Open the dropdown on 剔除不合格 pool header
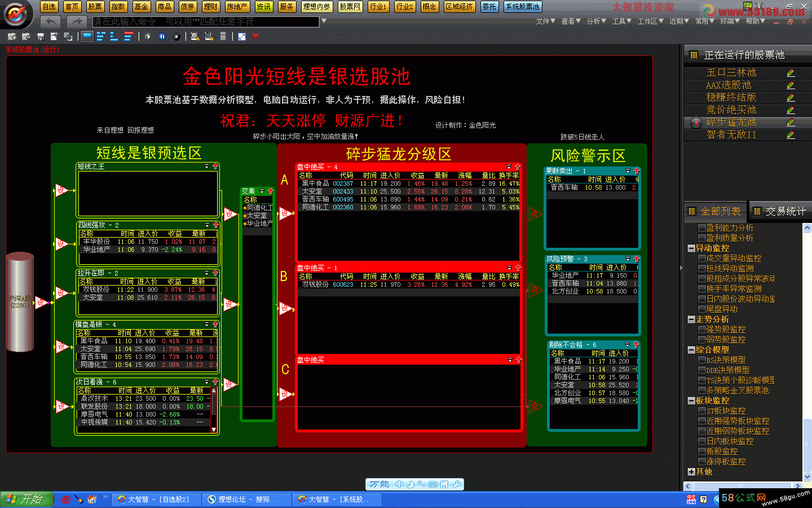This screenshot has height=508, width=812. point(627,344)
